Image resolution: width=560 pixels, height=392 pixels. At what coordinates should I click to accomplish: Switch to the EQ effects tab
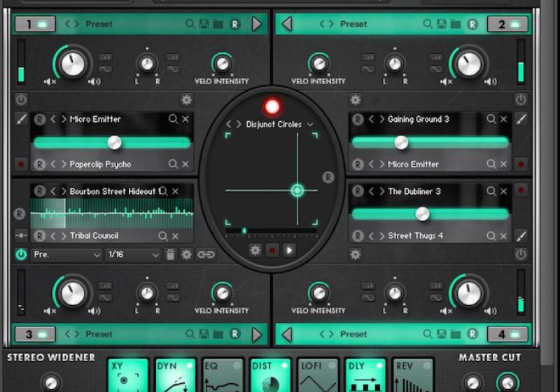(223, 375)
